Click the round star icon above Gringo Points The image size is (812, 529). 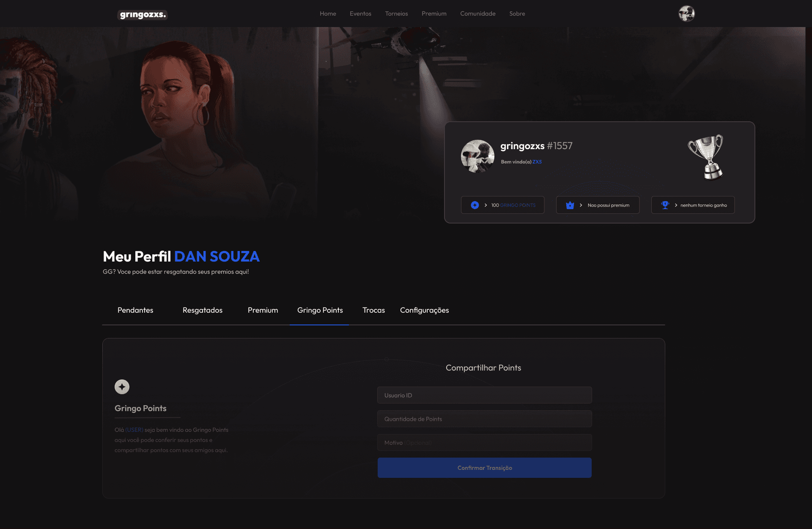coord(122,387)
